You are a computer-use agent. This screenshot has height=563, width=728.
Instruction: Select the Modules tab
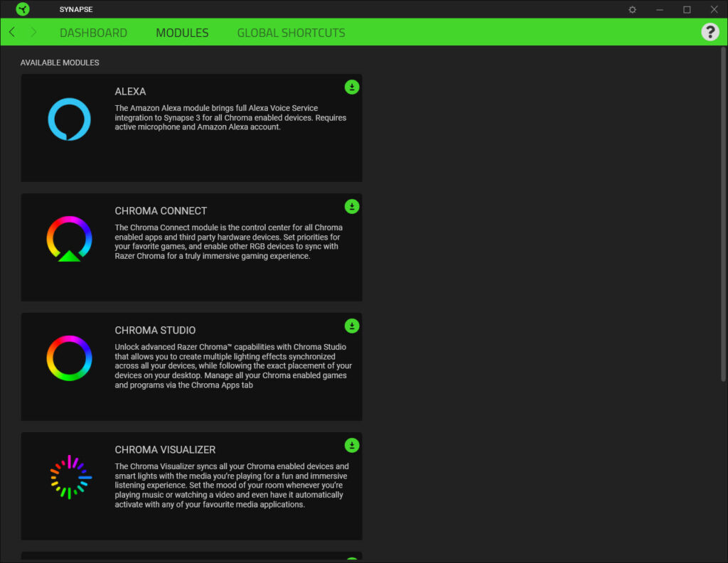tap(182, 33)
